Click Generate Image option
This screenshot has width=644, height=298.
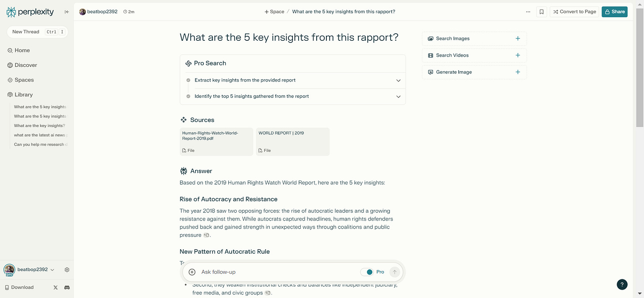click(x=474, y=72)
